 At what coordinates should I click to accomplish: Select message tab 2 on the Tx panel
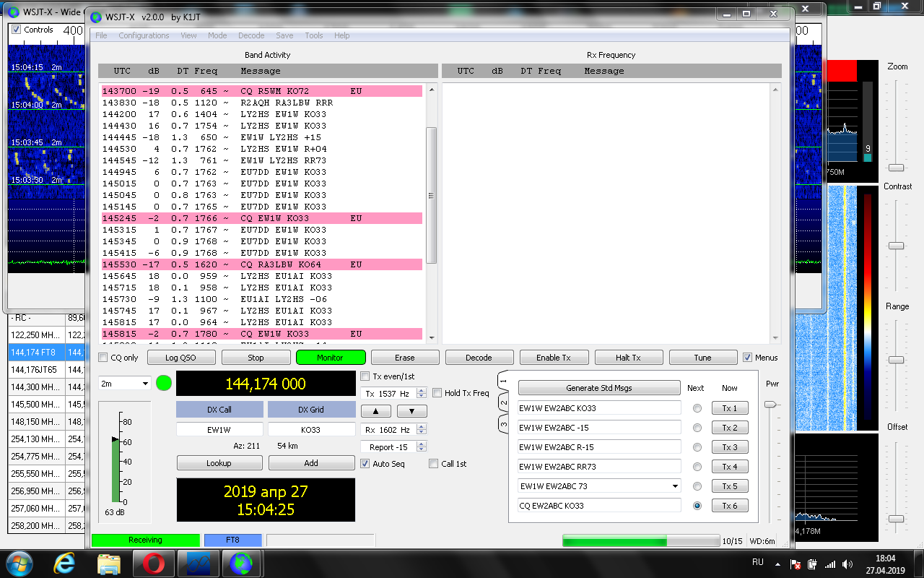(x=504, y=403)
